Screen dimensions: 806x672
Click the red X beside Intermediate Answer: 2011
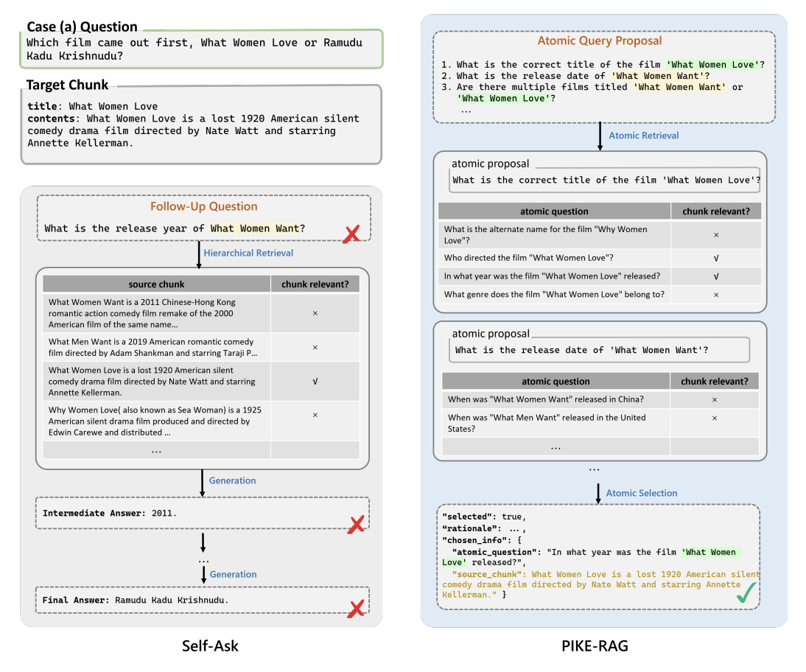point(356,525)
